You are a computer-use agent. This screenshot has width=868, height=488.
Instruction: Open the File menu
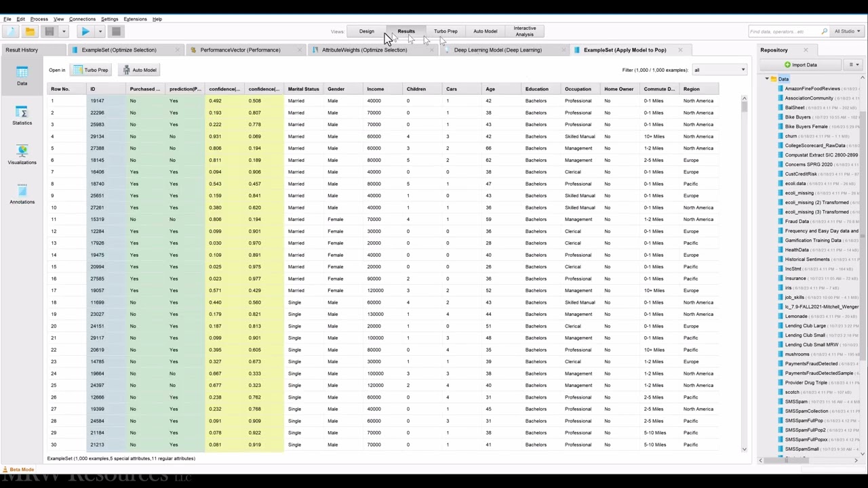pos(7,19)
